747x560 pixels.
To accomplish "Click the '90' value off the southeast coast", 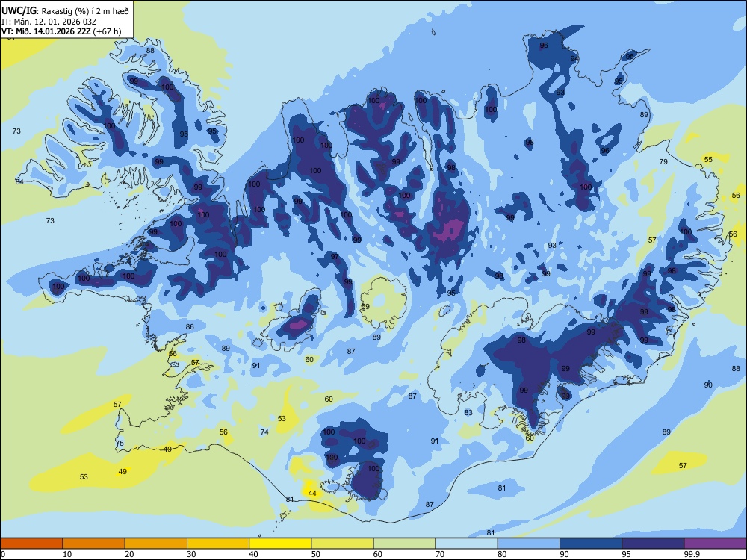I will pos(708,385).
